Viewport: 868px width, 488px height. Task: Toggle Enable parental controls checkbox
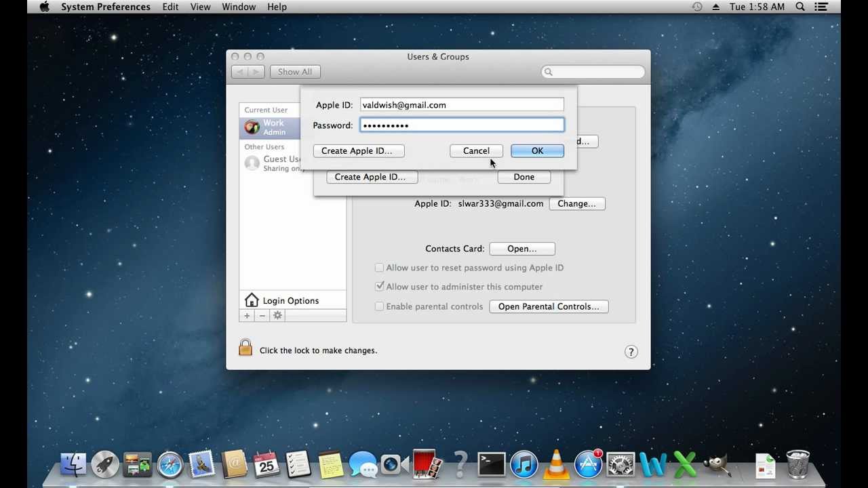380,306
